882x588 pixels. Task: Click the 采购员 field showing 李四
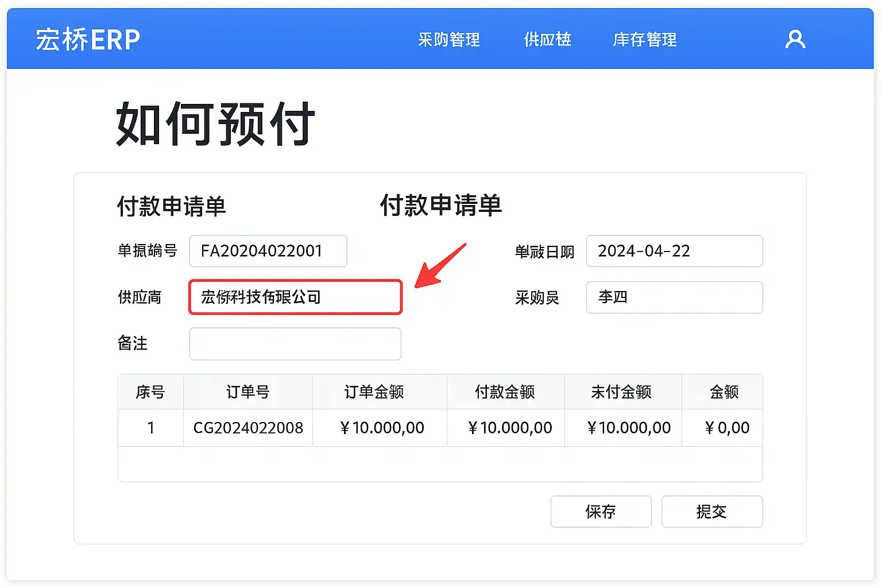point(674,297)
